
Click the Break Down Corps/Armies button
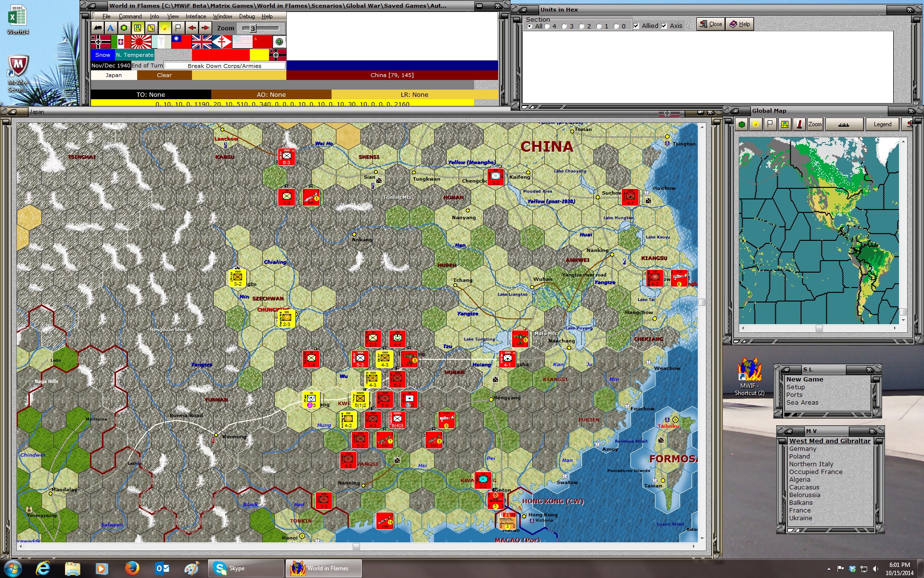(225, 66)
